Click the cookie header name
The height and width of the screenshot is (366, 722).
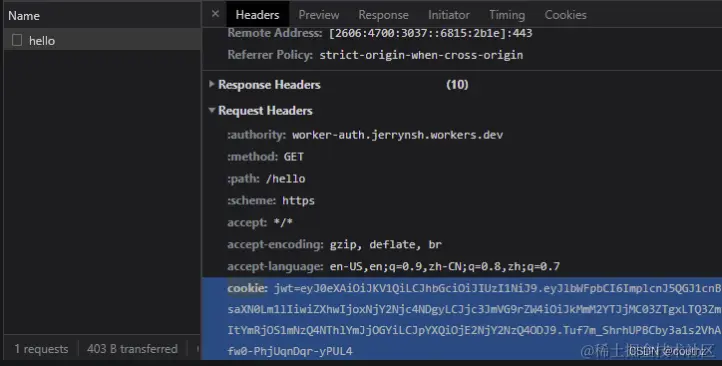[247, 288]
